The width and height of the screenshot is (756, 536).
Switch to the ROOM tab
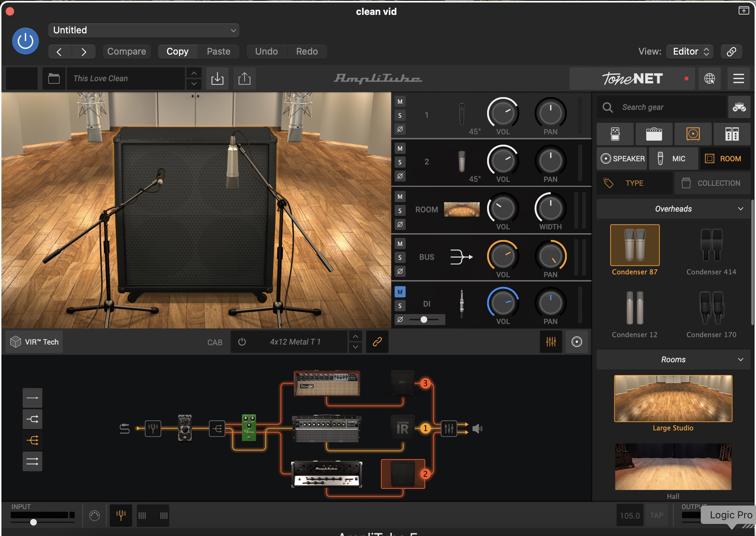point(725,158)
